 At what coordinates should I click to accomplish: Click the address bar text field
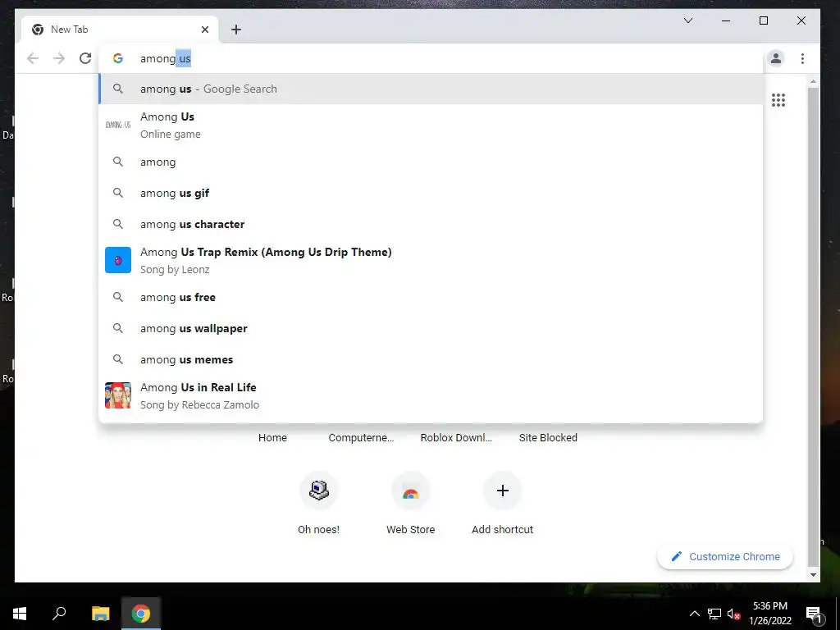point(431,58)
